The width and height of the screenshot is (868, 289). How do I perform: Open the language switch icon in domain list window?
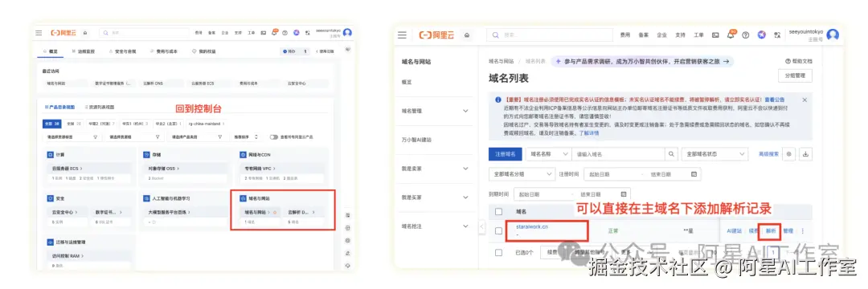pos(777,35)
